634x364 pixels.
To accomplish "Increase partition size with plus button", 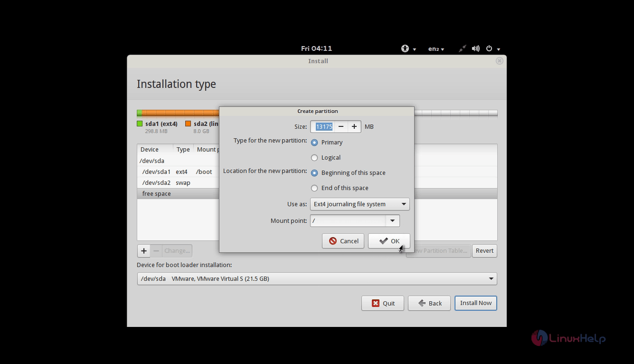I will click(x=354, y=126).
